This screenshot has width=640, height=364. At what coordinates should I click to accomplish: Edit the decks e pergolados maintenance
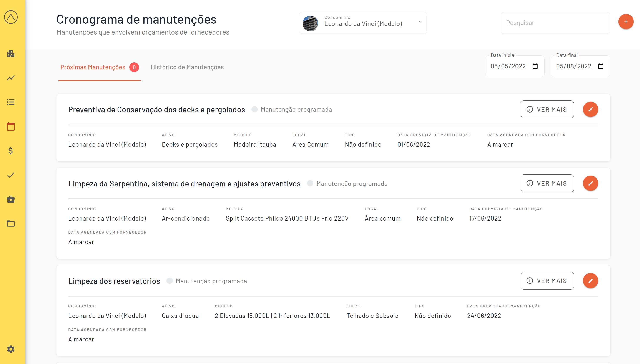[x=590, y=109]
